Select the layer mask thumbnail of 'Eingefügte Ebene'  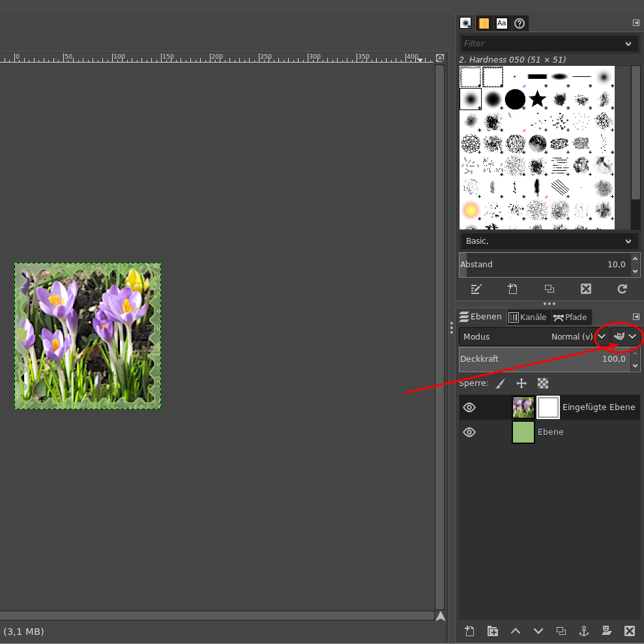coord(548,407)
